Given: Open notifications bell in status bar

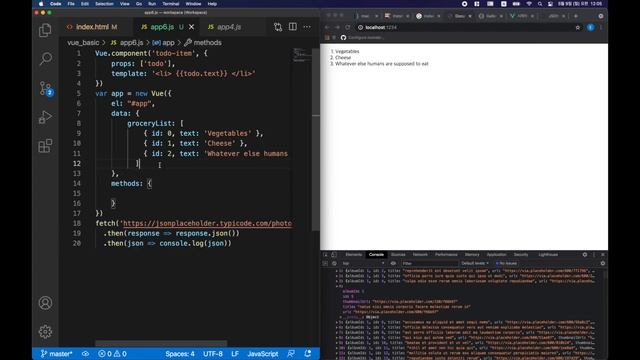Looking at the screenshot, I should point(308,354).
